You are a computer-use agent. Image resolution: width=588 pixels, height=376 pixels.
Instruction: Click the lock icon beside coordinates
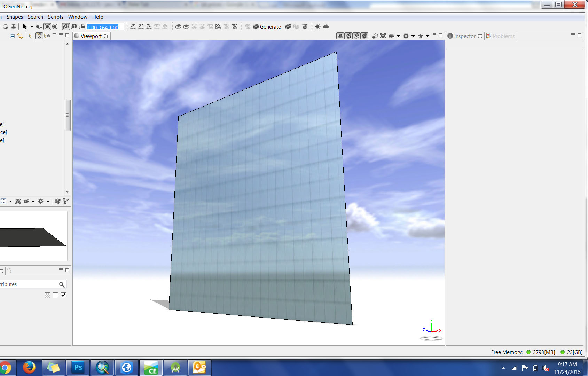click(x=82, y=26)
